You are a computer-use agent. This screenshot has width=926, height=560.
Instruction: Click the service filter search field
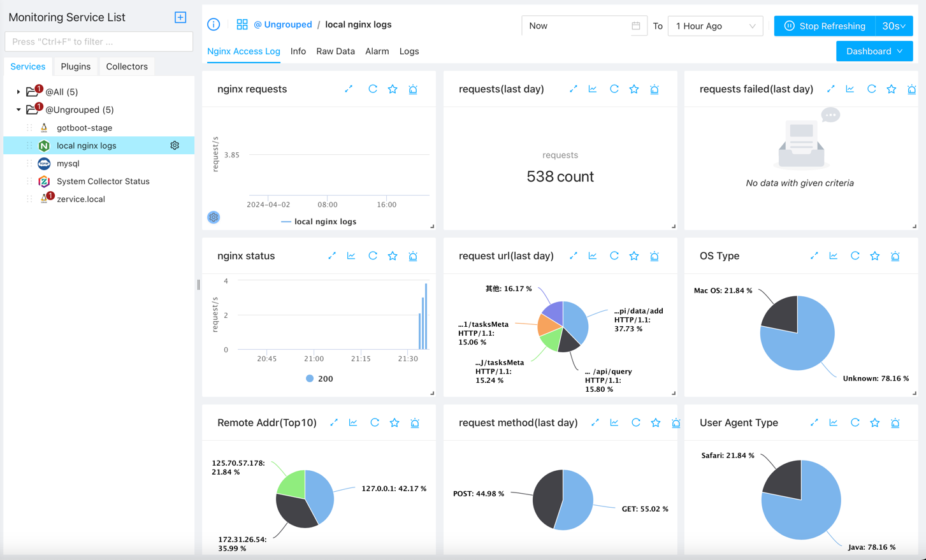[x=99, y=41]
